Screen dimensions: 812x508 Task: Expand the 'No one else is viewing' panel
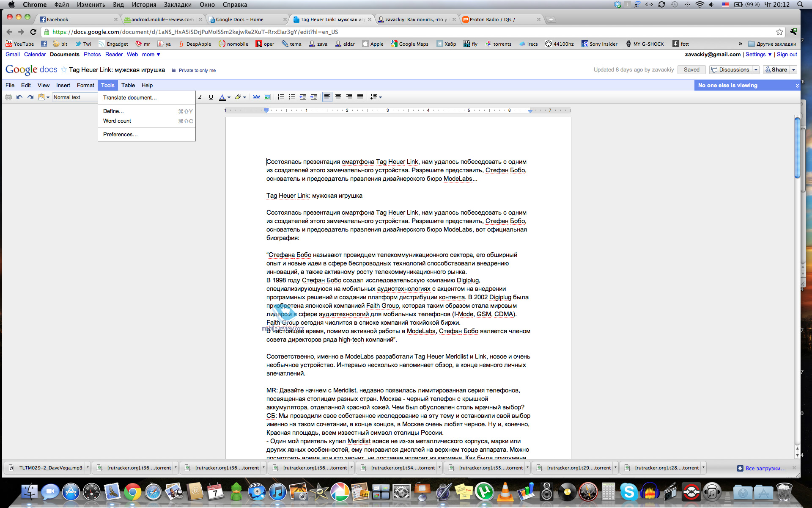(797, 86)
